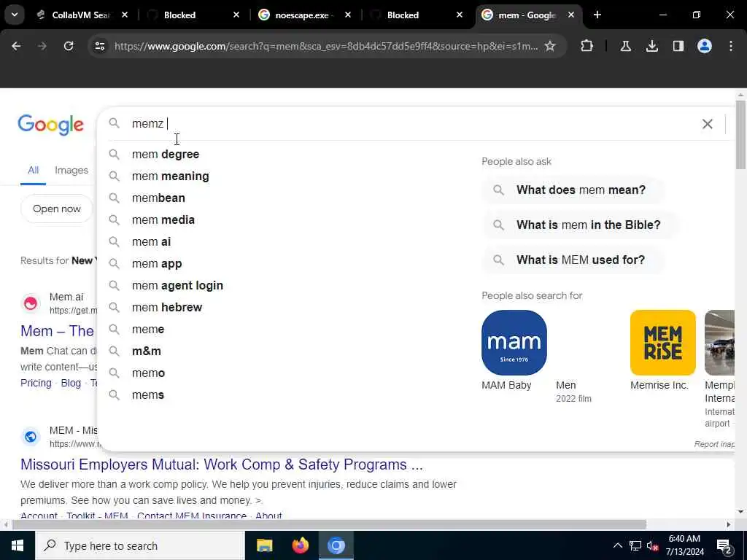Open Missouri Employers Mutual result link
Viewport: 747px width, 560px height.
click(222, 464)
